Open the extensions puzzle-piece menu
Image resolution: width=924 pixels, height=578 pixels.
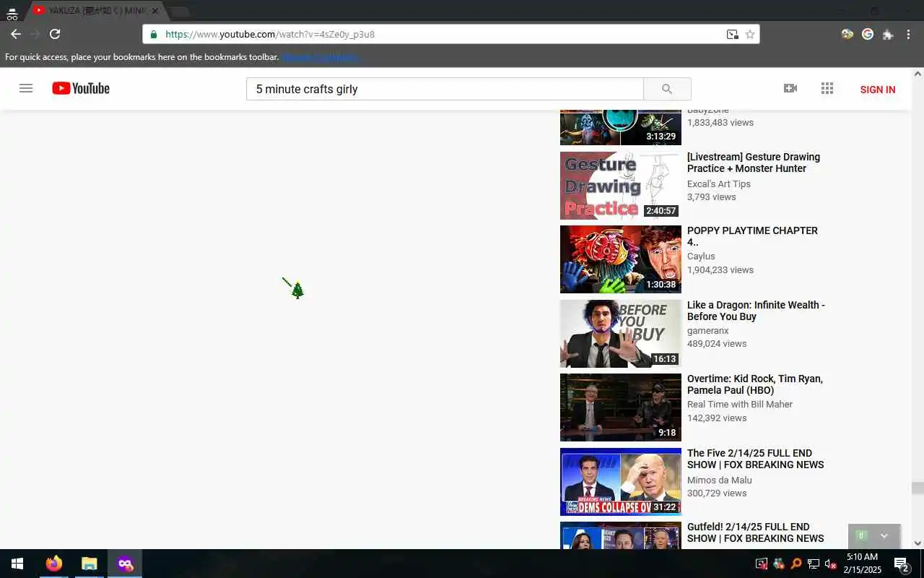[888, 34]
